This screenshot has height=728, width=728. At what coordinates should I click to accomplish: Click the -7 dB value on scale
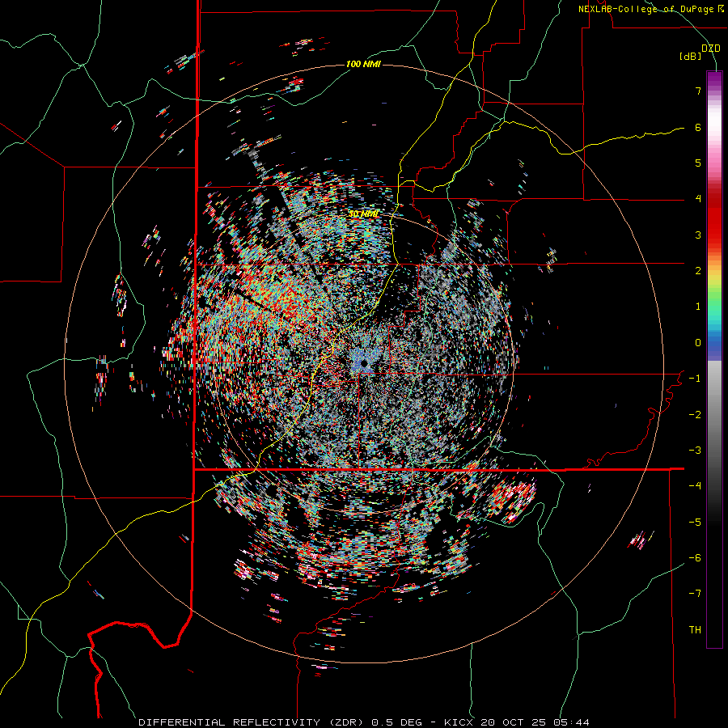point(695,594)
